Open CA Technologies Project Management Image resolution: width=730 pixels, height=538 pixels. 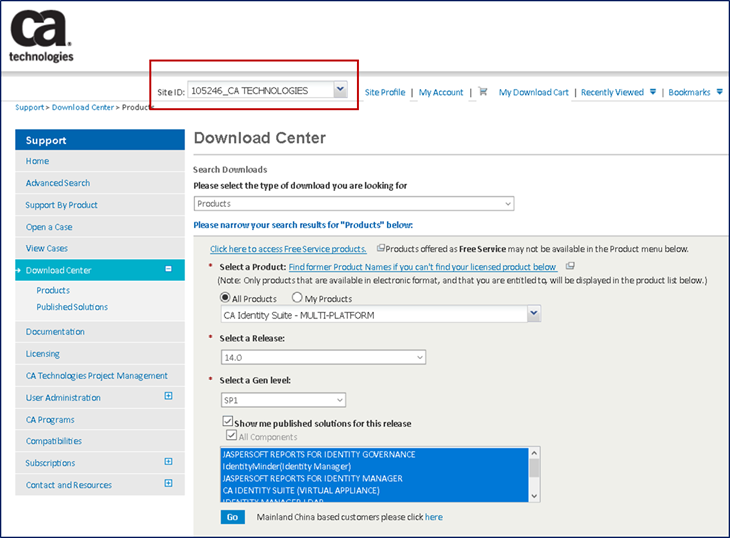pyautogui.click(x=100, y=376)
